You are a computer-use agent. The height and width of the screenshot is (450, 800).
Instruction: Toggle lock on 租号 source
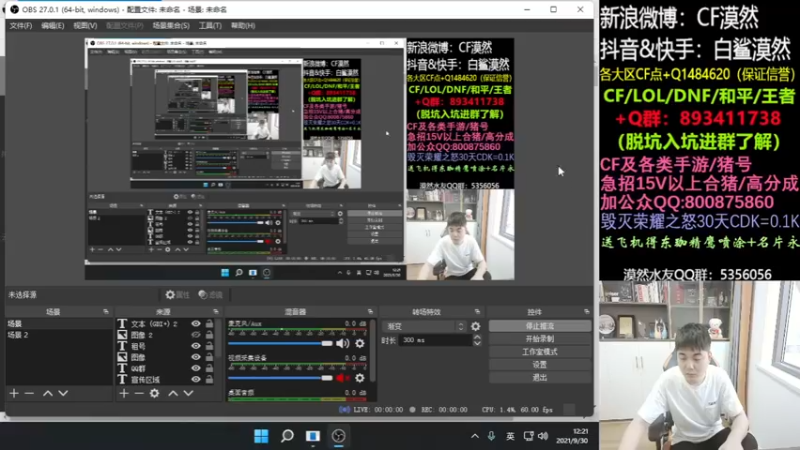(209, 346)
